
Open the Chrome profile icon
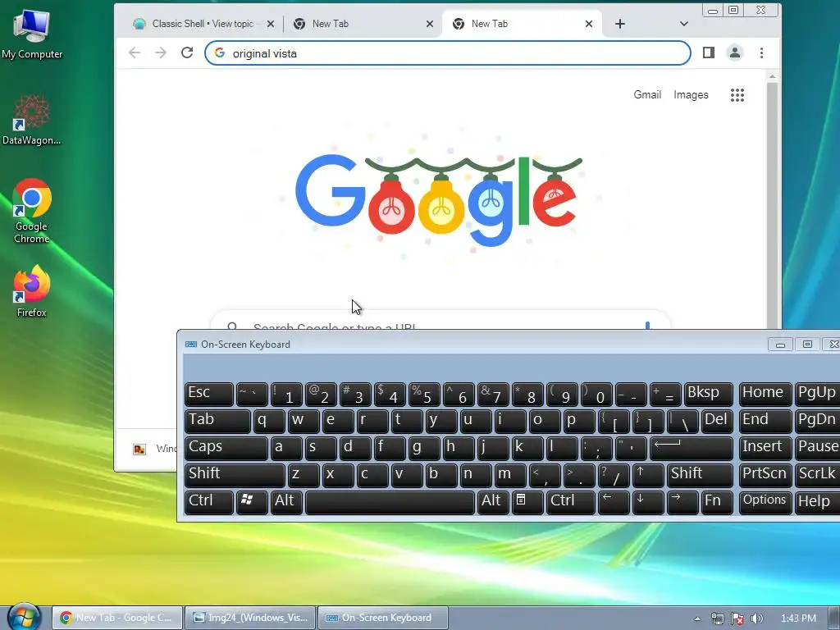coord(735,52)
